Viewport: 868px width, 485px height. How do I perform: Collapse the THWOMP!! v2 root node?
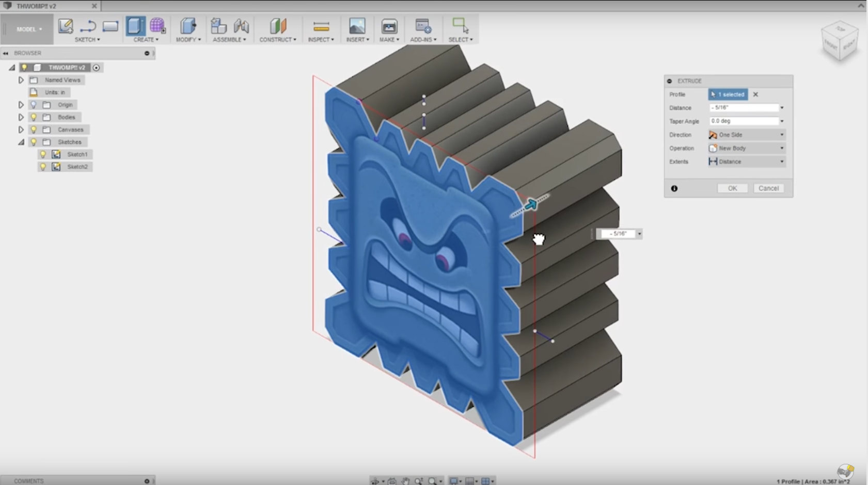(x=12, y=68)
